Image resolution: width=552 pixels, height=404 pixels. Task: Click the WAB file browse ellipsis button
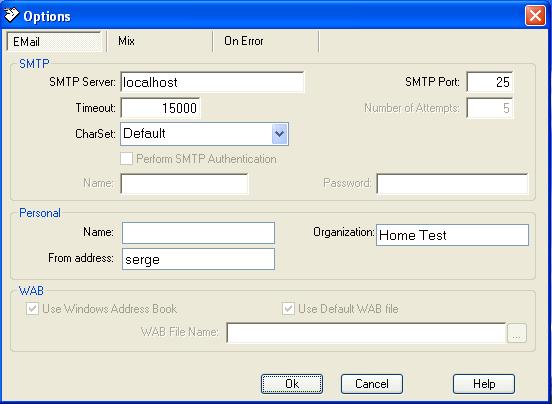tap(516, 333)
